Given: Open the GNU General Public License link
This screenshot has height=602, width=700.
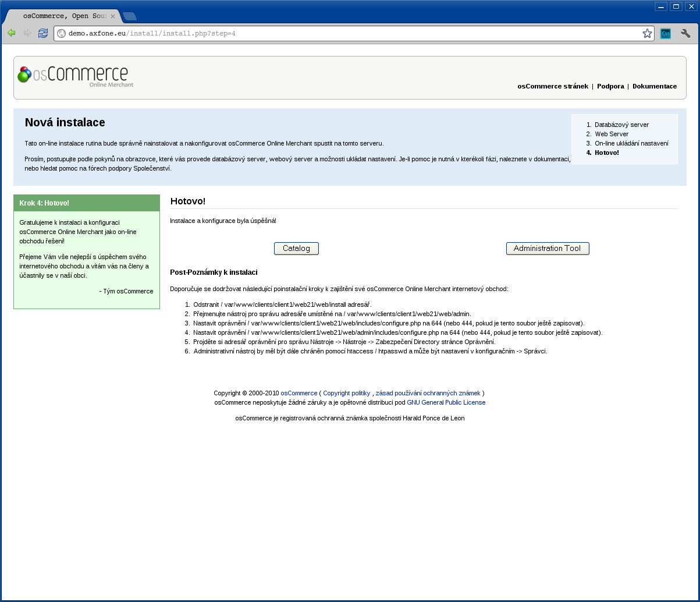Looking at the screenshot, I should pos(446,403).
